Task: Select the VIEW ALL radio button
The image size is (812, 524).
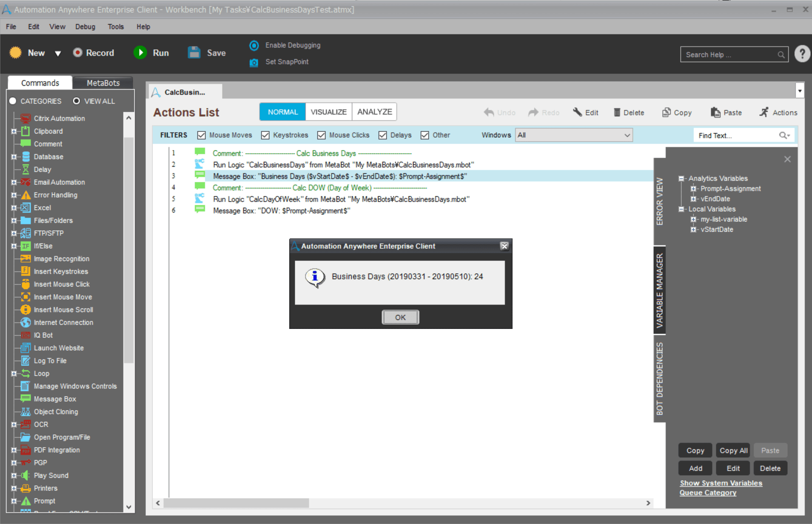Action: (x=77, y=101)
